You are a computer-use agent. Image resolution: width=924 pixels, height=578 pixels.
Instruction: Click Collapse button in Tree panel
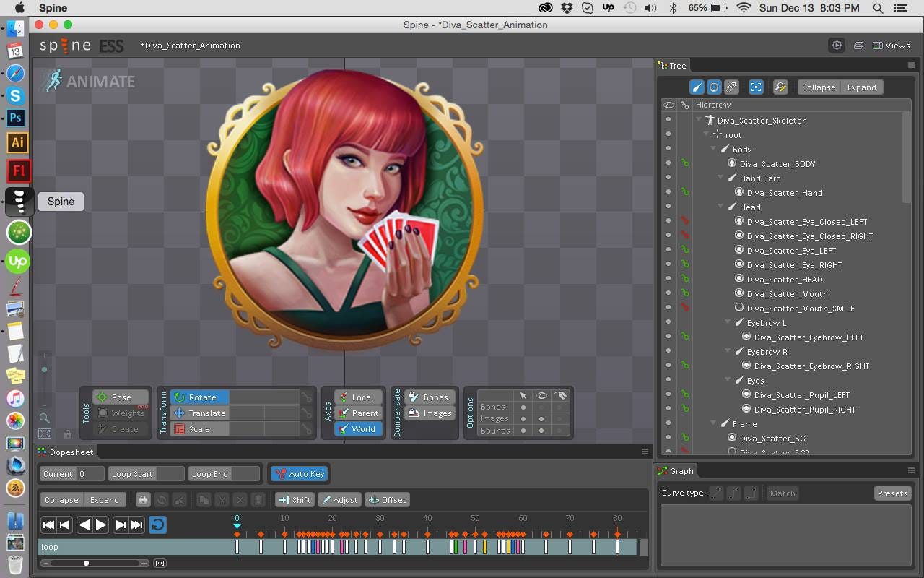coord(819,87)
